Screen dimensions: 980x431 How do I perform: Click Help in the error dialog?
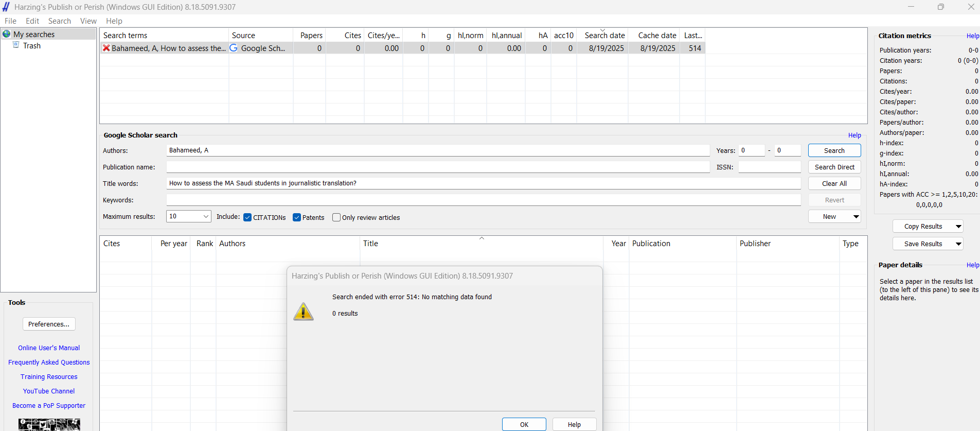574,424
